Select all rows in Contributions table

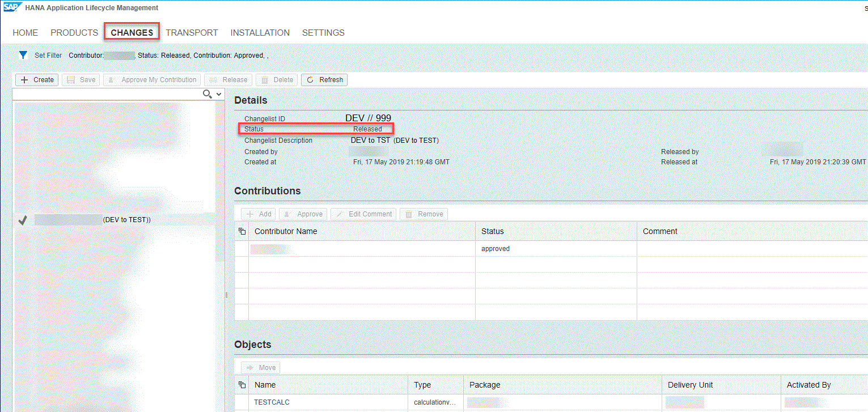pos(242,231)
